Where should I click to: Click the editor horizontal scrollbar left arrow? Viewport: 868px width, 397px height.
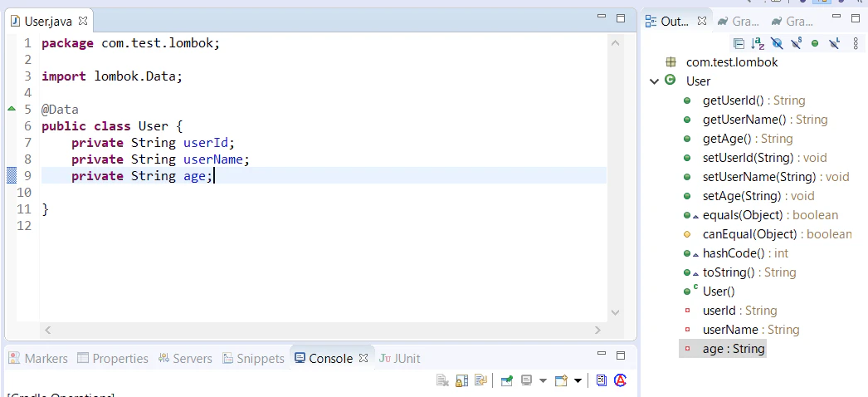point(47,330)
